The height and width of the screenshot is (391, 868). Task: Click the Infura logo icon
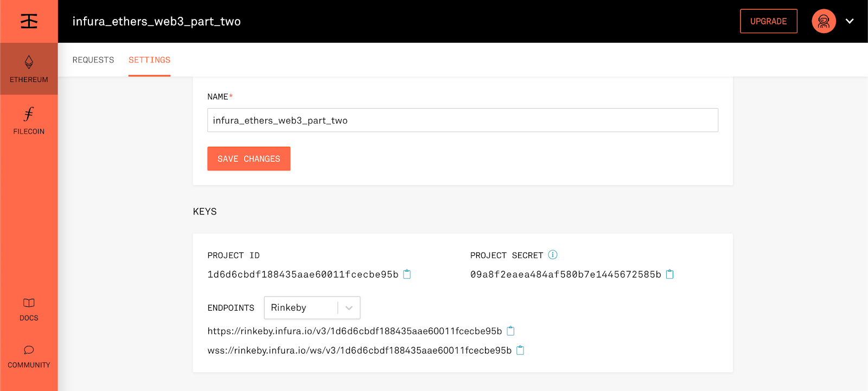29,21
